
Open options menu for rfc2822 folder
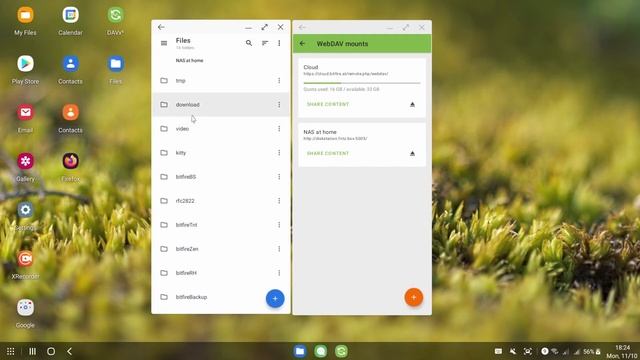[x=279, y=201]
